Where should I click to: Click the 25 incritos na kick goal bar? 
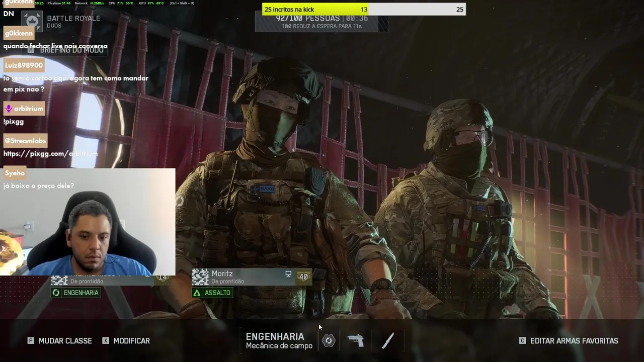(363, 9)
